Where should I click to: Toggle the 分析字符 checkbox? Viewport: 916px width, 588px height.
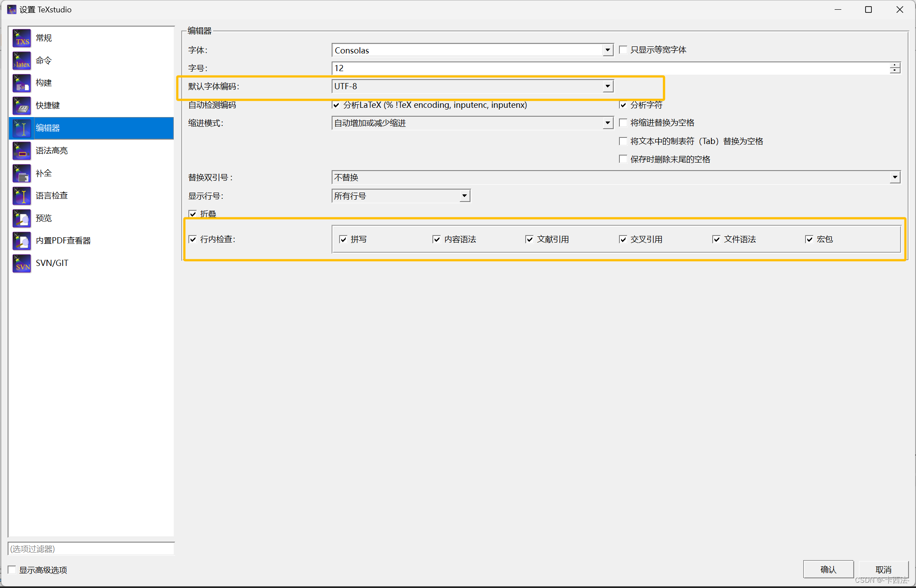pos(623,105)
